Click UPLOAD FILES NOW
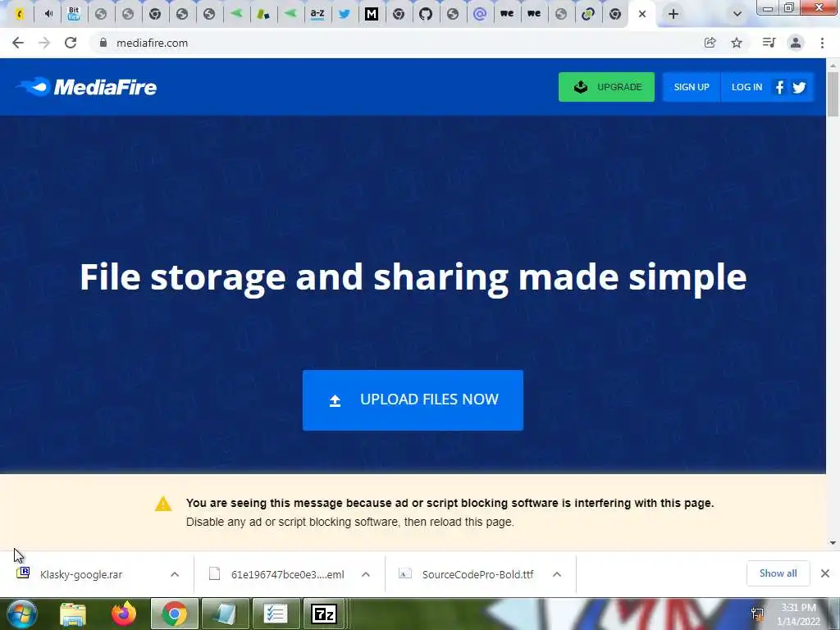The width and height of the screenshot is (840, 630). coord(413,400)
